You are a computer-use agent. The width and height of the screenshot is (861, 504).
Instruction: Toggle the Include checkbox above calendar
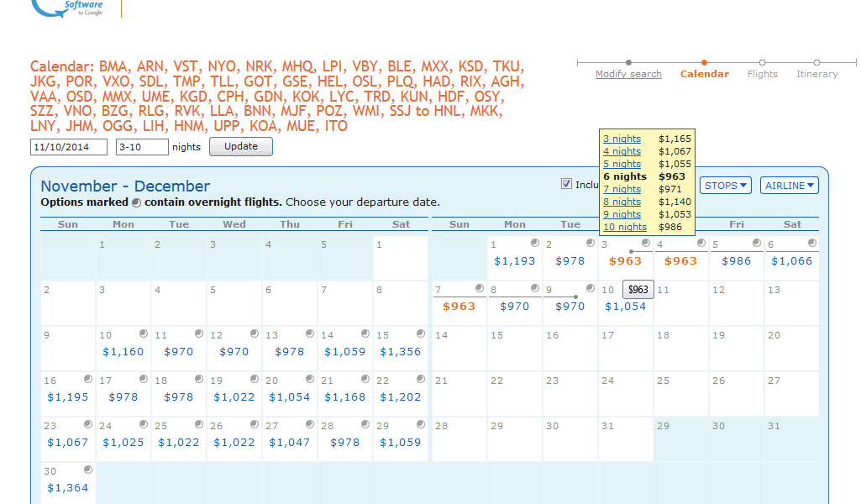(566, 185)
